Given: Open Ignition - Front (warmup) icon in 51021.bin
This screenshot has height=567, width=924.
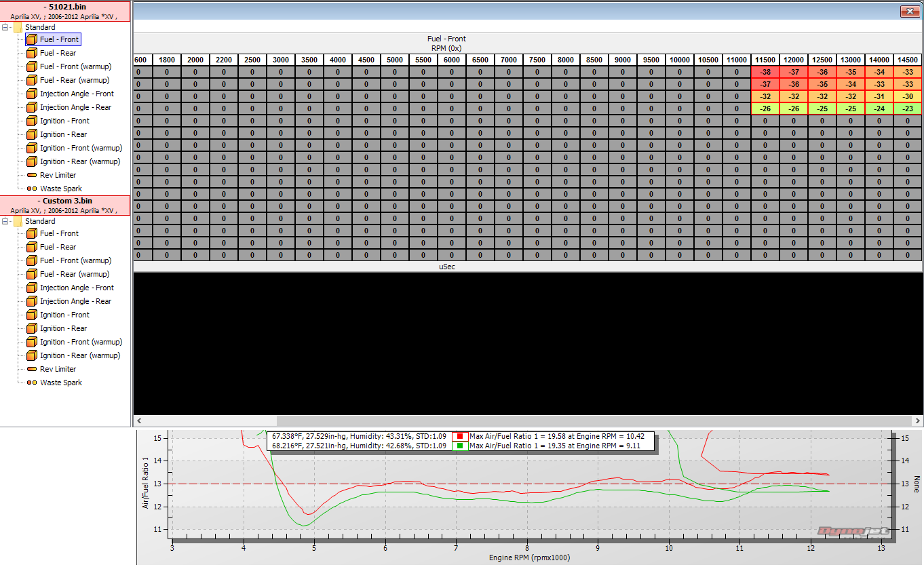Looking at the screenshot, I should tap(31, 148).
